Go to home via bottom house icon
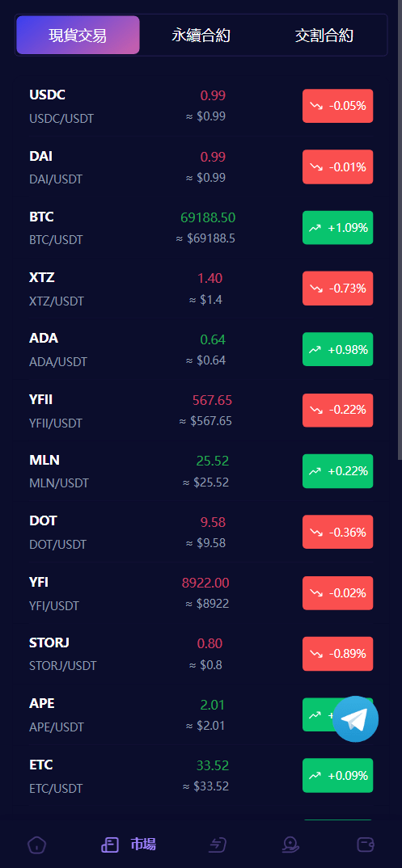Viewport: 402px width, 868px height. point(37,845)
